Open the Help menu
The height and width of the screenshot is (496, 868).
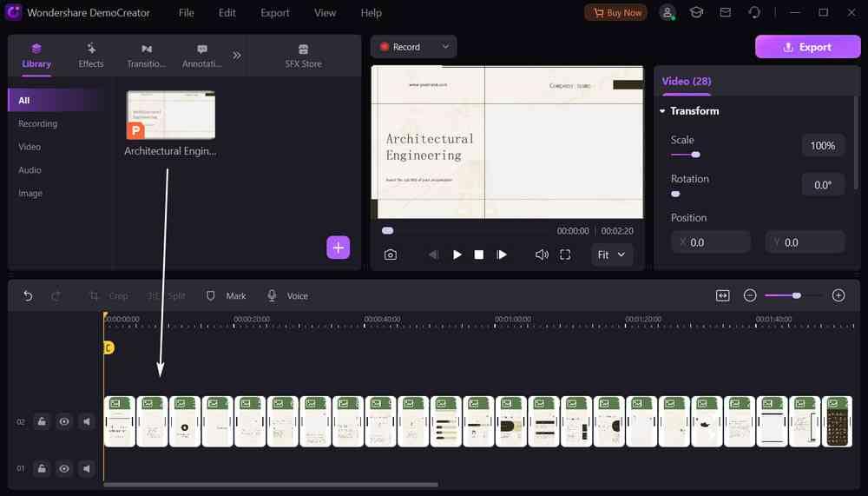(x=371, y=13)
